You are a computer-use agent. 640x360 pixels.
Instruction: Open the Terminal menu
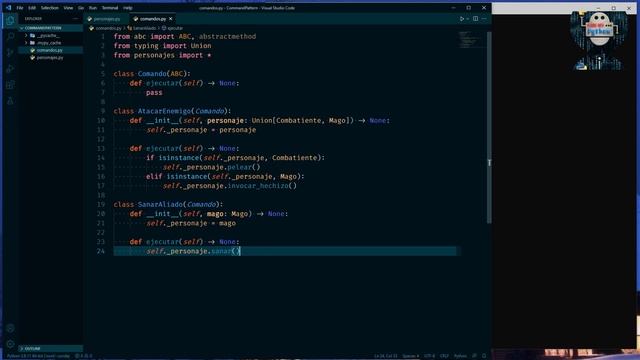click(x=110, y=8)
